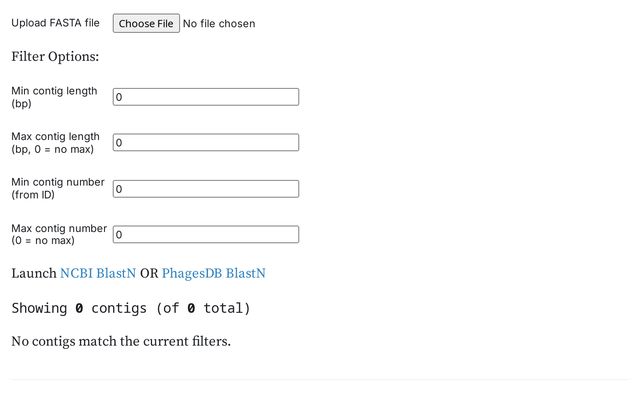The image size is (640, 400).
Task: Click the 'Max contig number' label text
Action: click(58, 228)
